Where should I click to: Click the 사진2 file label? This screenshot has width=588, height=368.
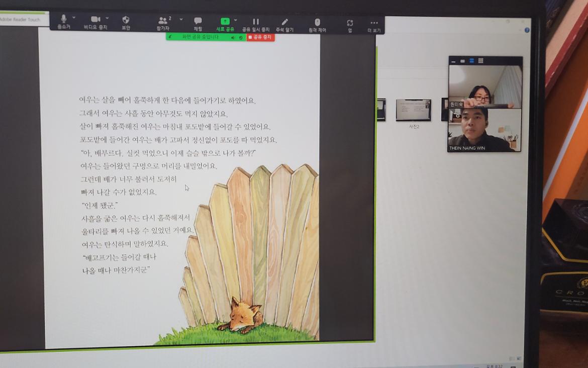coord(414,127)
